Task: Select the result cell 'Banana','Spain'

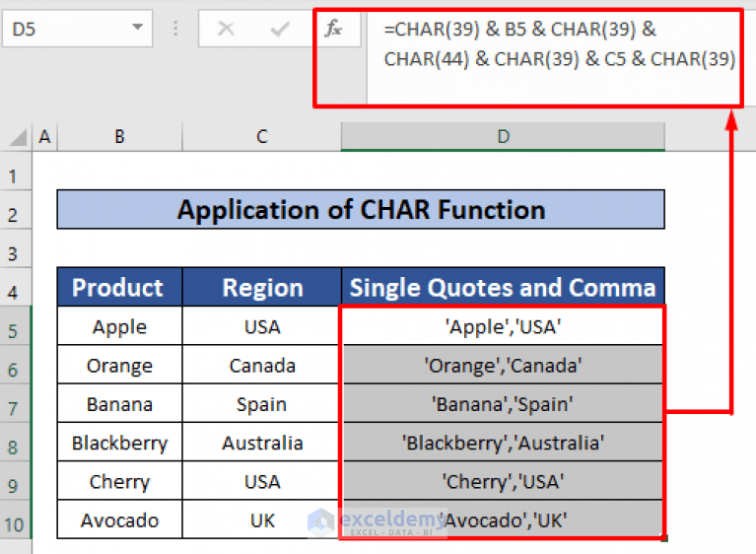Action: (503, 403)
